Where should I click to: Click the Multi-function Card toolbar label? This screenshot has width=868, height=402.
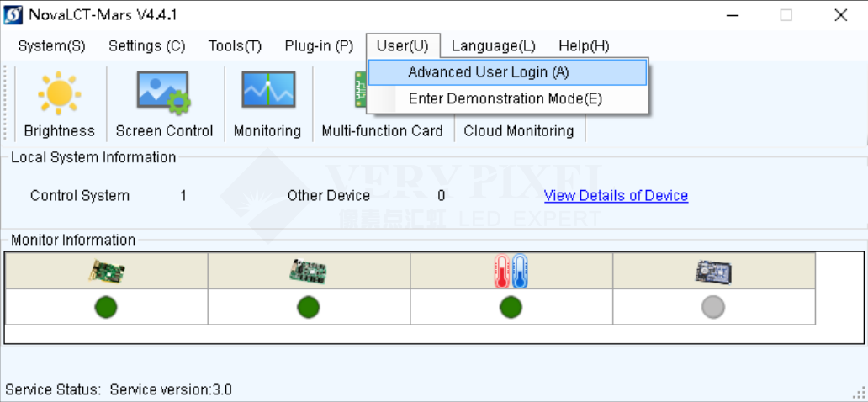coord(382,131)
